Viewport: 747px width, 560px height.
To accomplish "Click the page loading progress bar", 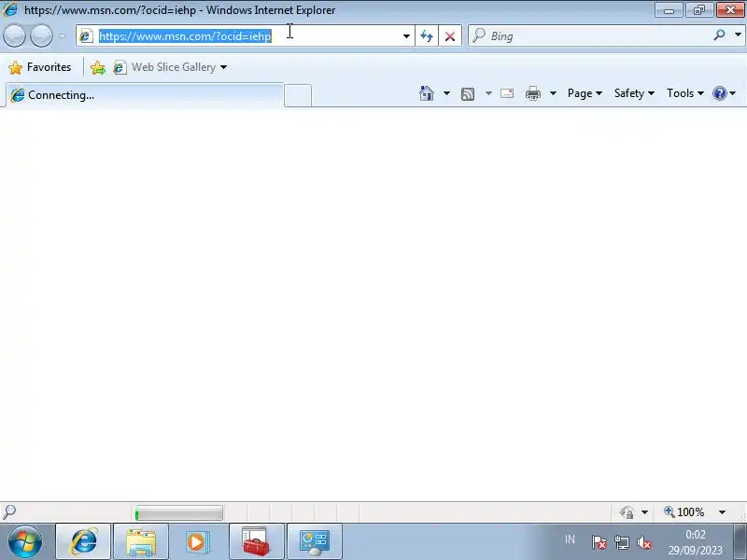I will click(178, 512).
